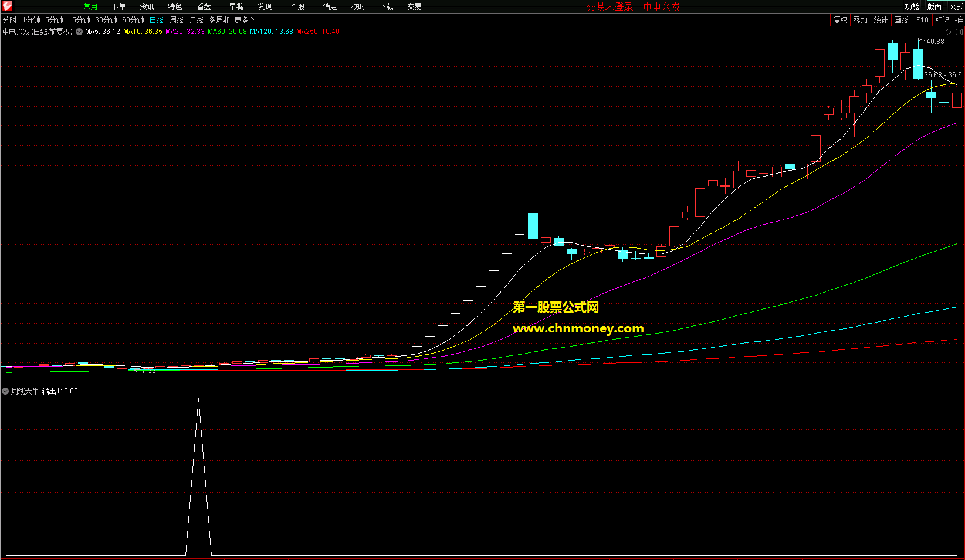Click the MA5: 36.12 label
Viewport: 965px width, 560px height.
click(103, 32)
